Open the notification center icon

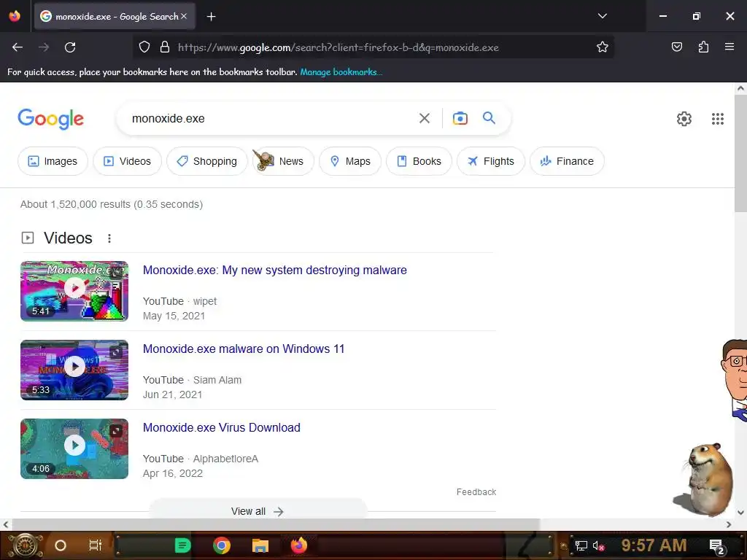click(x=716, y=545)
